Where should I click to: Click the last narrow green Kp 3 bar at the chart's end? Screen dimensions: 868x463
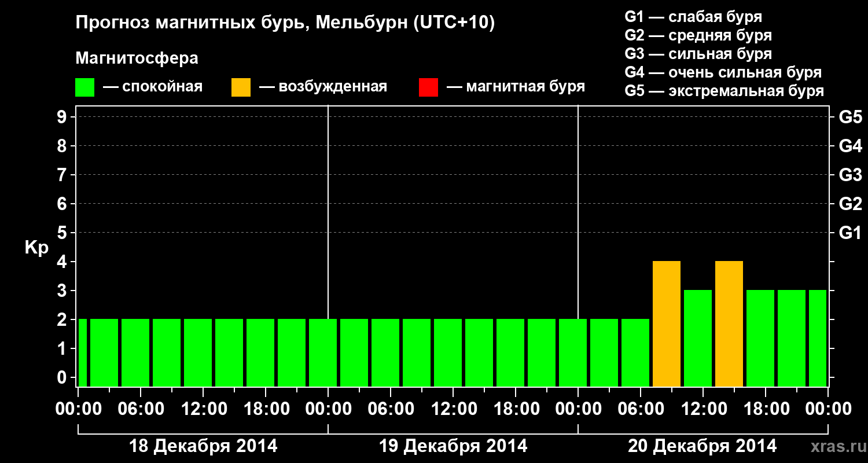point(818,338)
